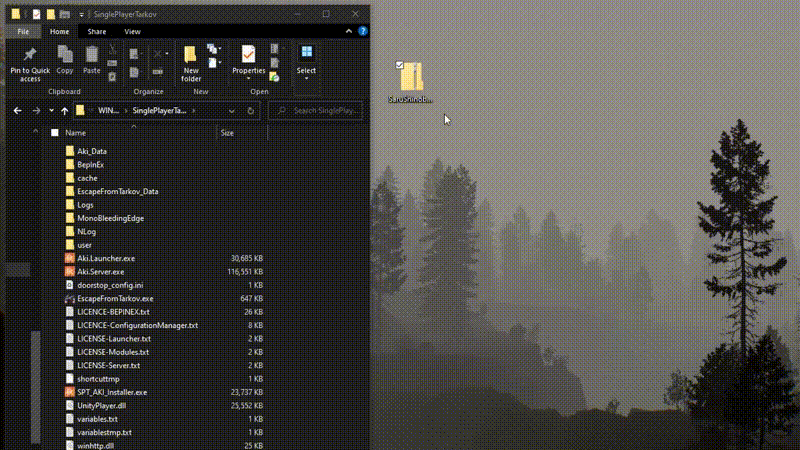
Task: Refresh the current folder view
Action: pos(251,111)
